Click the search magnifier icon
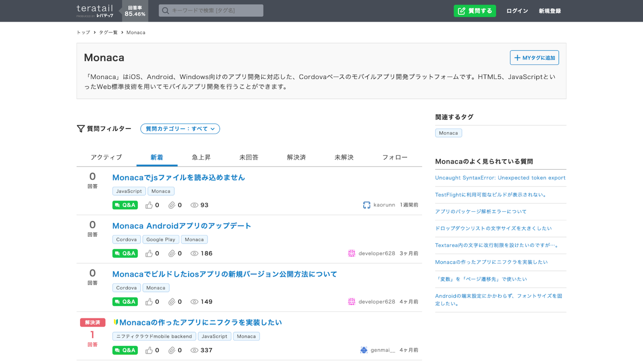Viewport: 643px width, 364px height. [165, 11]
